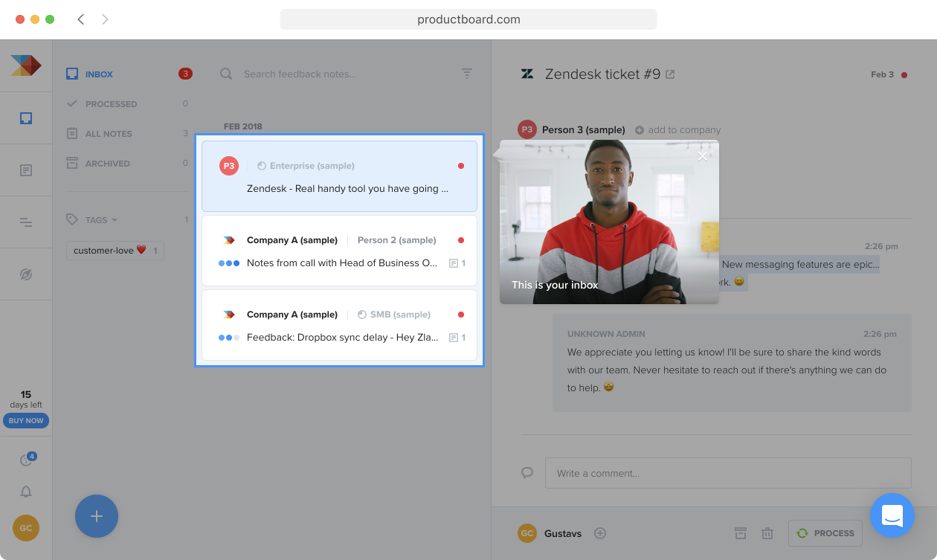Viewport: 937px width, 560px height.
Task: Open the filter icon beside search
Action: (467, 74)
